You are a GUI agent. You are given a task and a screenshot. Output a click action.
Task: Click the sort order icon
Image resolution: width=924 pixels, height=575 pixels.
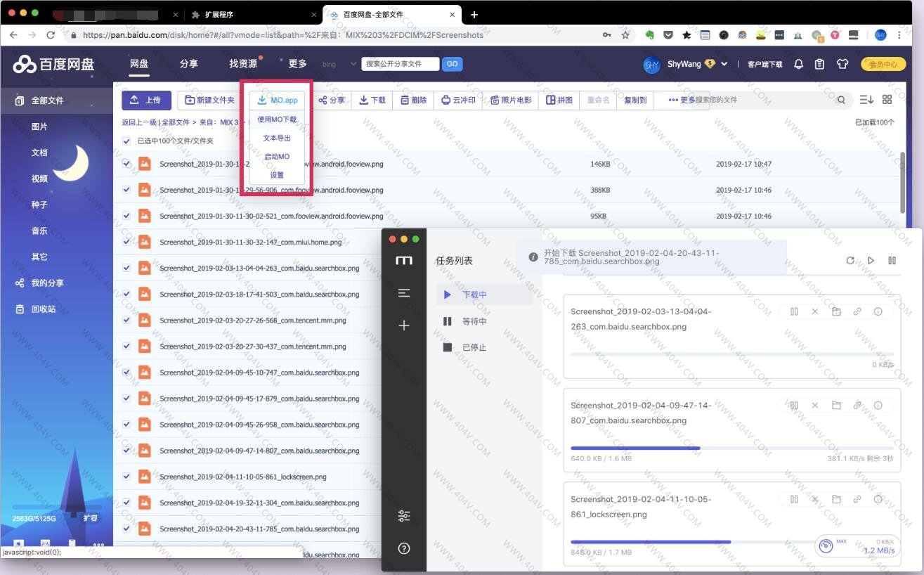[x=866, y=100]
